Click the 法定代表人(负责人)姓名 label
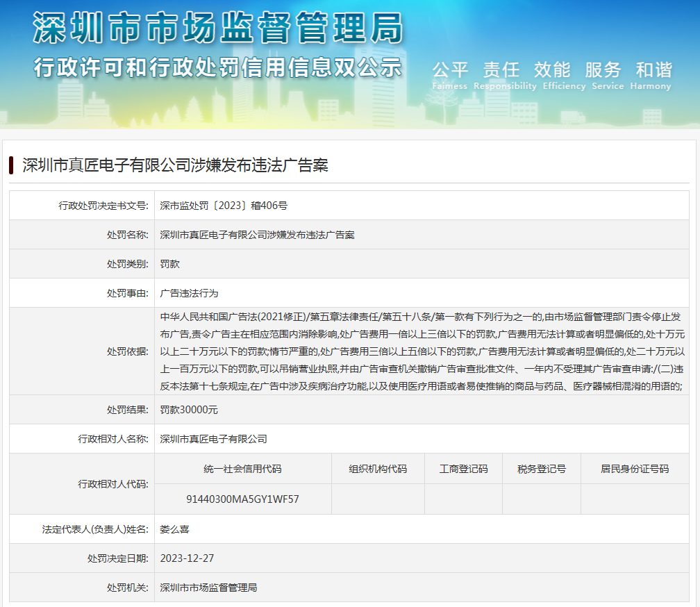This screenshot has height=607, width=700. [x=95, y=529]
